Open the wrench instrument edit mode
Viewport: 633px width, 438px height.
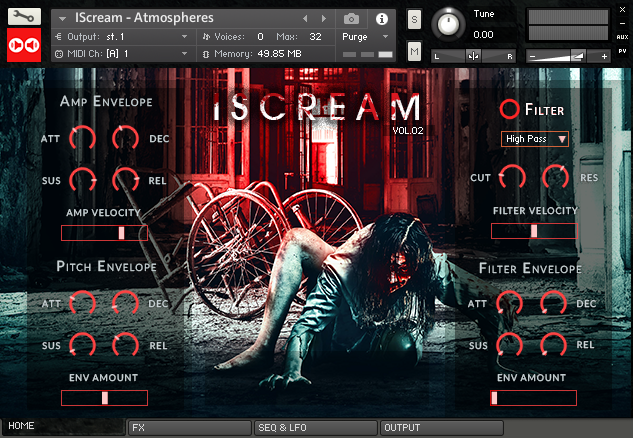coord(23,18)
